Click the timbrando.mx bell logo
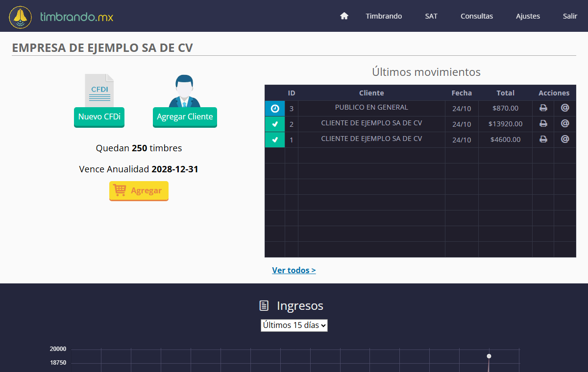This screenshot has height=372, width=588. pos(21,17)
